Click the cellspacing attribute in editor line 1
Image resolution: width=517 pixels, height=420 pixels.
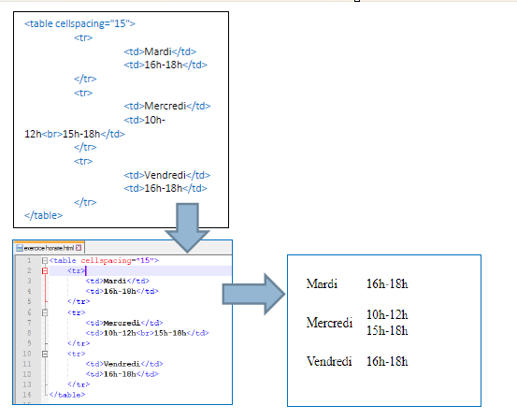(x=106, y=261)
